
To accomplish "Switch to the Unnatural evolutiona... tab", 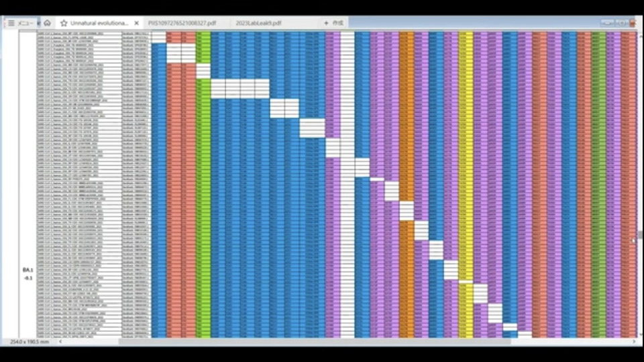I will 99,23.
